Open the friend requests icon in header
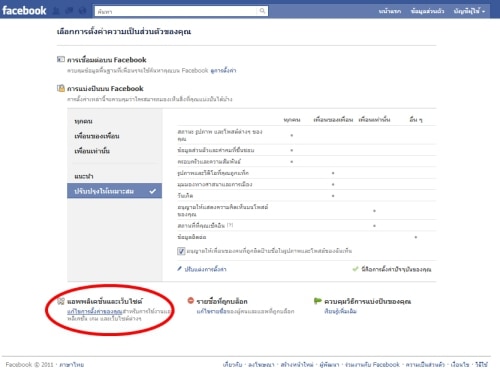 [56, 11]
